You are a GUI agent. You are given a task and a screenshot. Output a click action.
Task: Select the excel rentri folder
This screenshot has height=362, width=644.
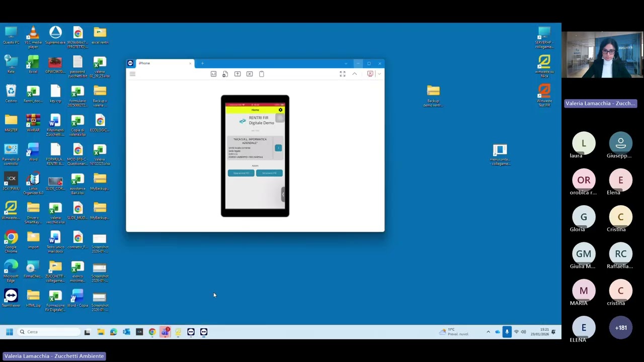click(100, 36)
